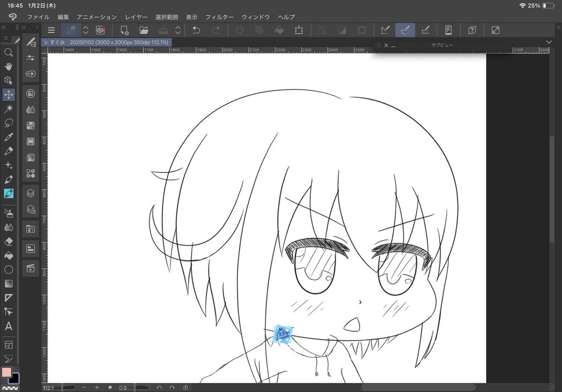Open the canvas tab list chevron
The image size is (562, 392).
549,42
